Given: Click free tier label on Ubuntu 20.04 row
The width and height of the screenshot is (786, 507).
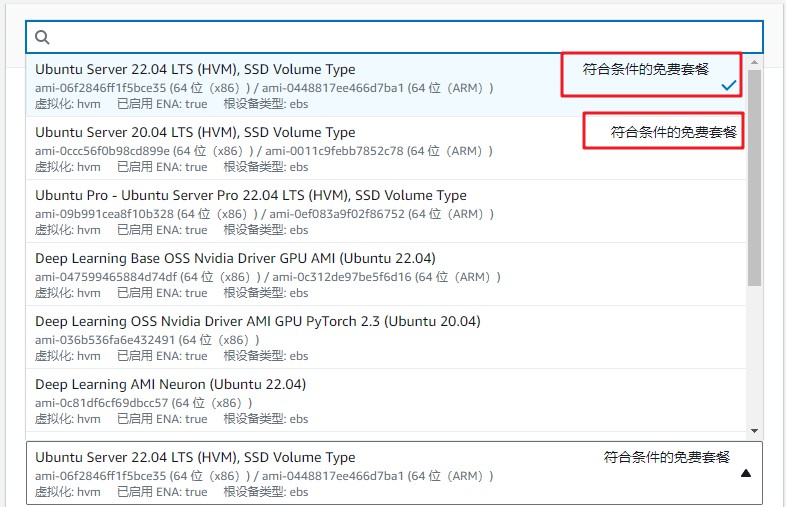Looking at the screenshot, I should click(x=673, y=132).
